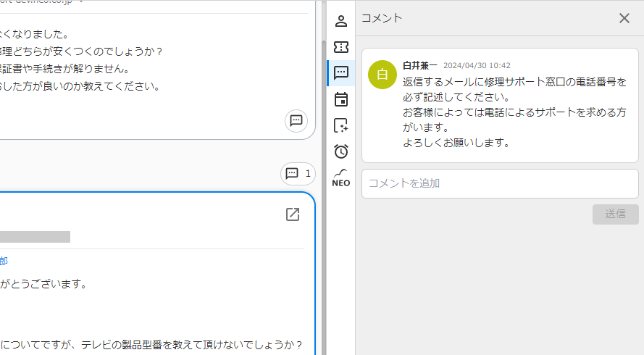Click the commenter name 白井兼一
644x355 pixels.
pos(419,65)
